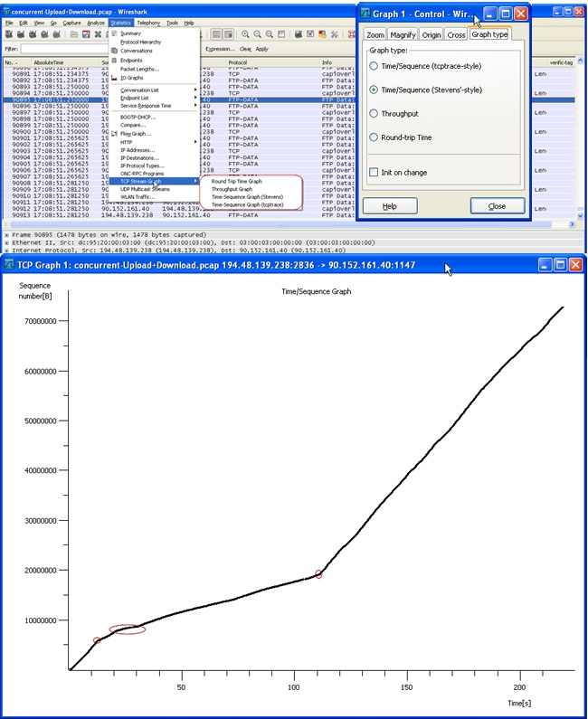Click Help button in Graph Control window
The width and height of the screenshot is (588, 719).
[x=390, y=206]
